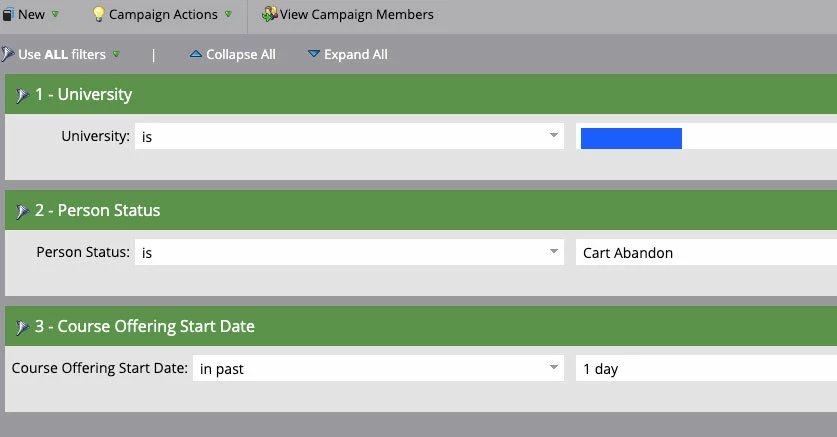Click View Campaign Members
This screenshot has width=837, height=437.
click(x=348, y=14)
